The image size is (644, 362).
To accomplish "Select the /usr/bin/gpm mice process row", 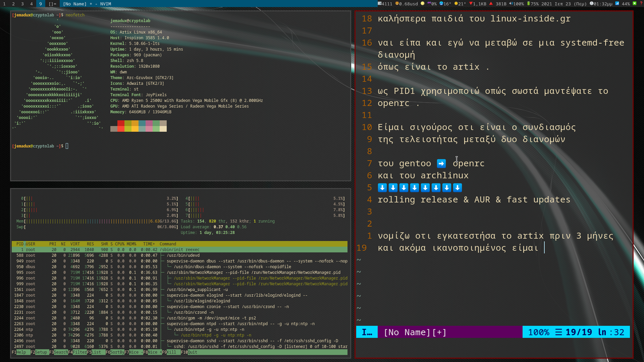I will click(180, 318).
